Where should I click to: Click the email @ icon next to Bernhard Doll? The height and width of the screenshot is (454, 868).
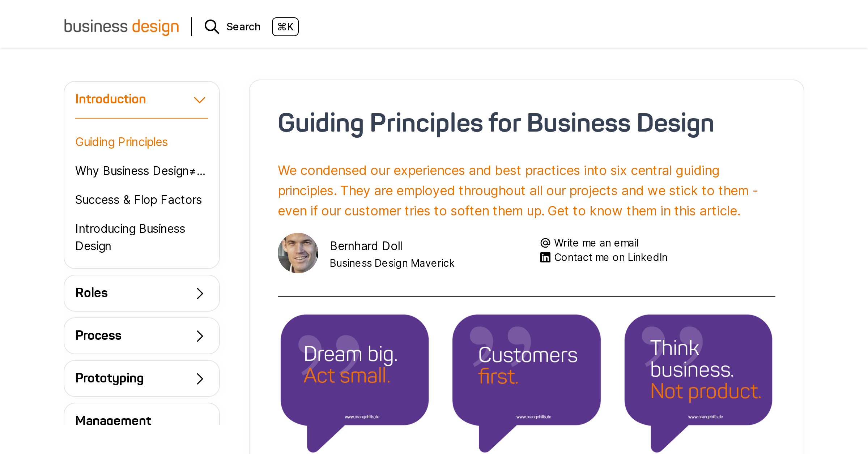(545, 243)
